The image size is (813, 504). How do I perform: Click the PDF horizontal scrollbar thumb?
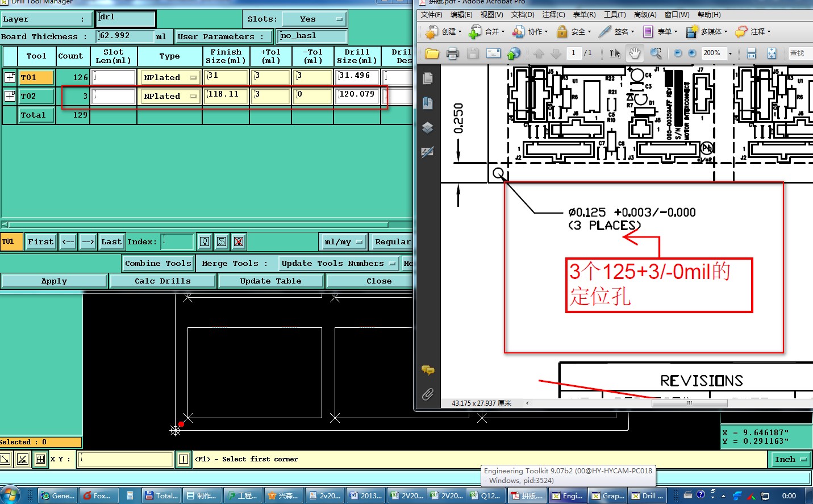pos(689,403)
